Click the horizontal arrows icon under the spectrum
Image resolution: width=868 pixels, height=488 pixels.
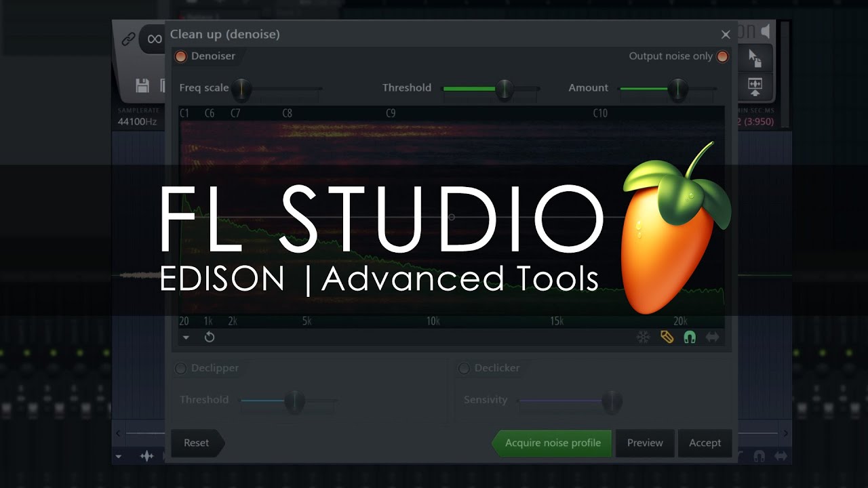point(712,337)
